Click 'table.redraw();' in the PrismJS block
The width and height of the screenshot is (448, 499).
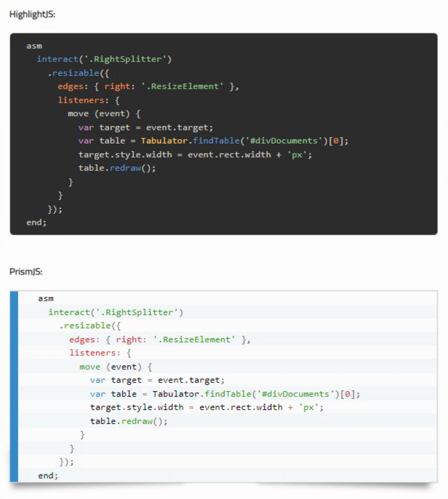(129, 422)
